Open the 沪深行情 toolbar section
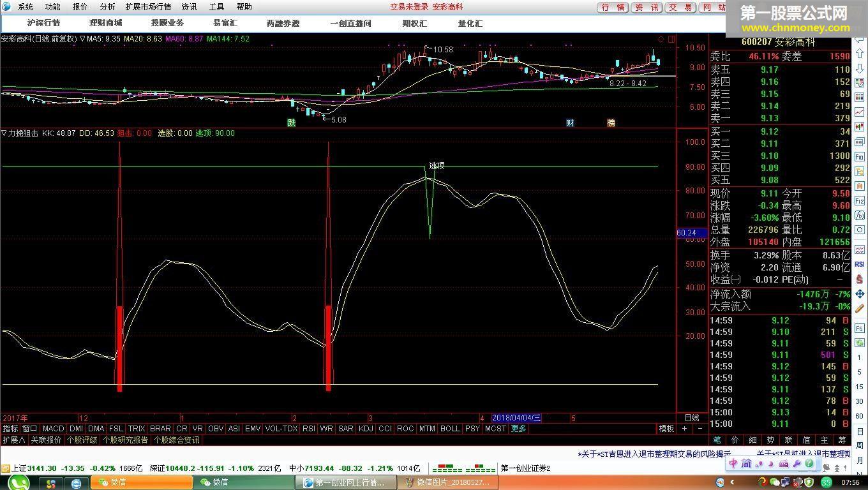 (x=43, y=23)
